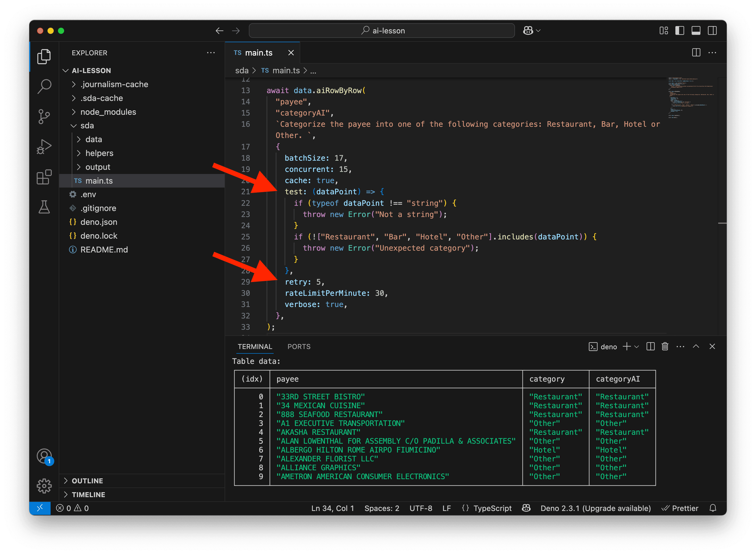Go forward with the right arrow
This screenshot has width=756, height=554.
(236, 31)
